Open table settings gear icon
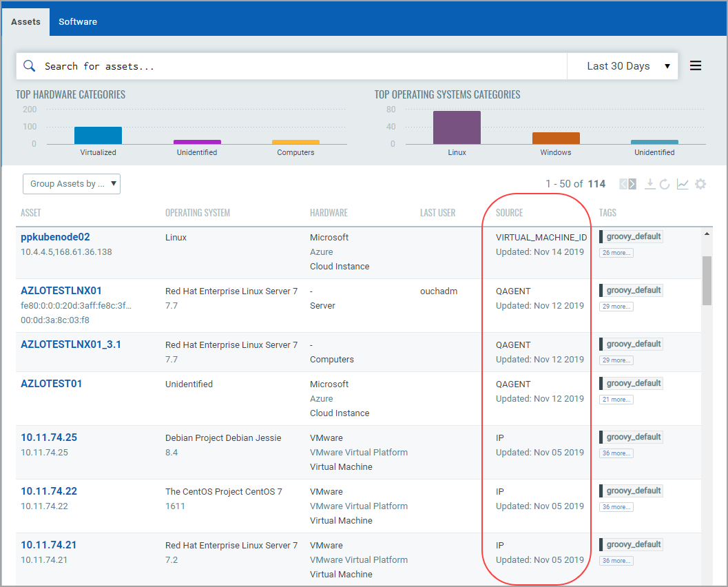This screenshot has height=587, width=728. click(700, 185)
